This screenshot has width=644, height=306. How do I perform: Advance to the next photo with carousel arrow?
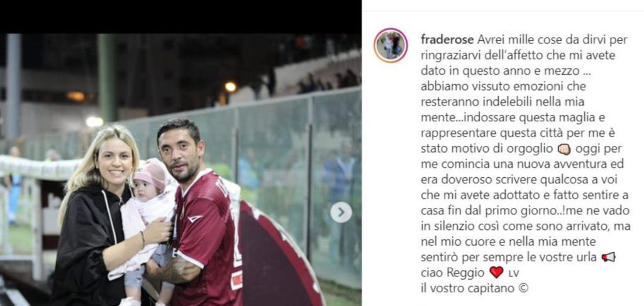pyautogui.click(x=341, y=212)
